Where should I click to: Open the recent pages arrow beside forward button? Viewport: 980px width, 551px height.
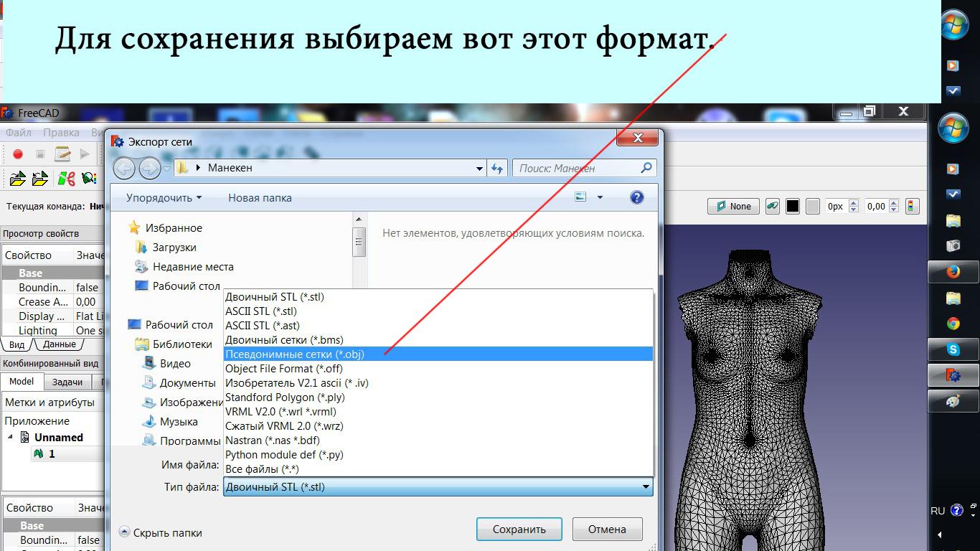(x=166, y=169)
